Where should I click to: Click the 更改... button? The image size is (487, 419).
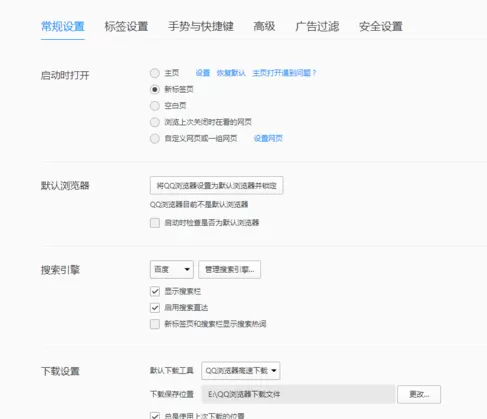pyautogui.click(x=419, y=394)
